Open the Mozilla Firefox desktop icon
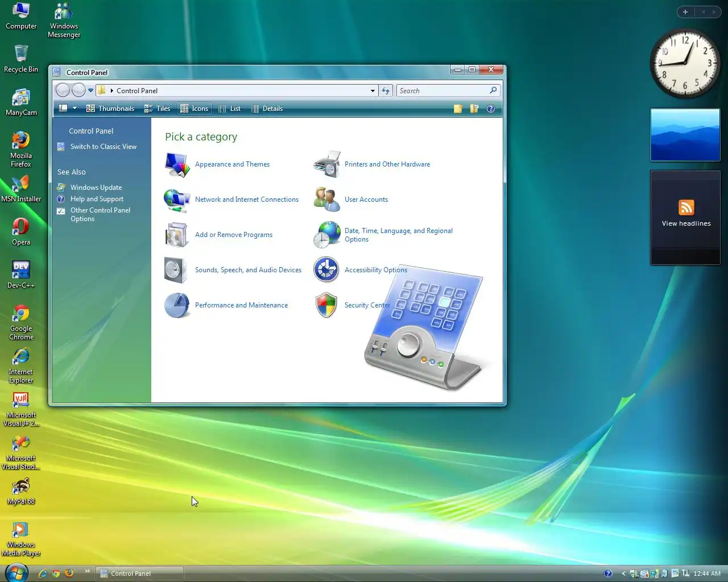The image size is (728, 582). click(21, 140)
